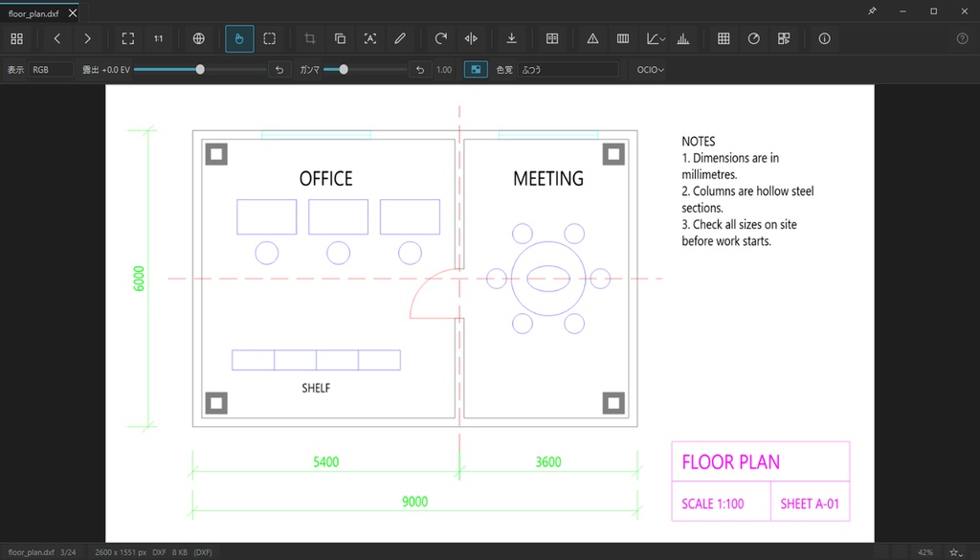Viewport: 980px width, 560px height.
Task: Rotate the image clockwise
Action: [440, 38]
